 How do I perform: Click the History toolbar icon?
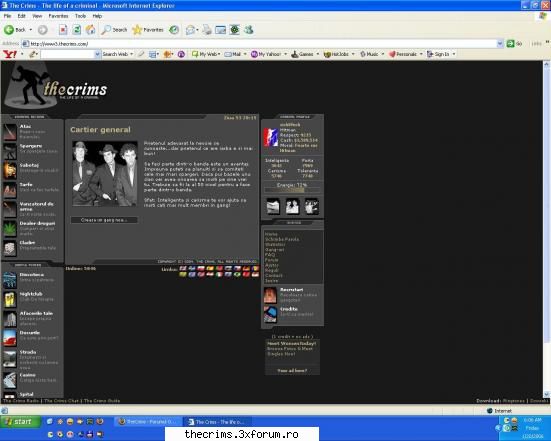click(174, 30)
